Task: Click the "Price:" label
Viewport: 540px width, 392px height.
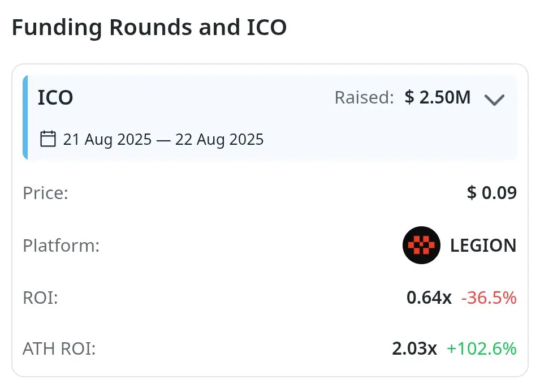Action: [45, 193]
